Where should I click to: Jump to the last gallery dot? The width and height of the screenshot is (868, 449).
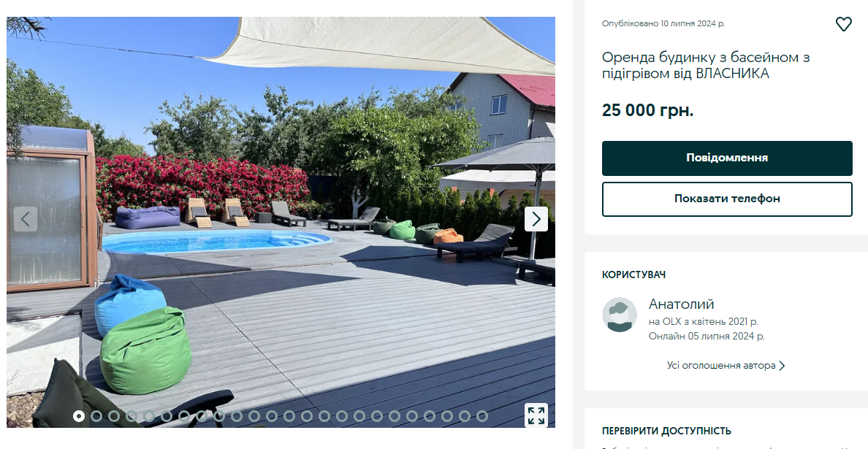coord(482,416)
